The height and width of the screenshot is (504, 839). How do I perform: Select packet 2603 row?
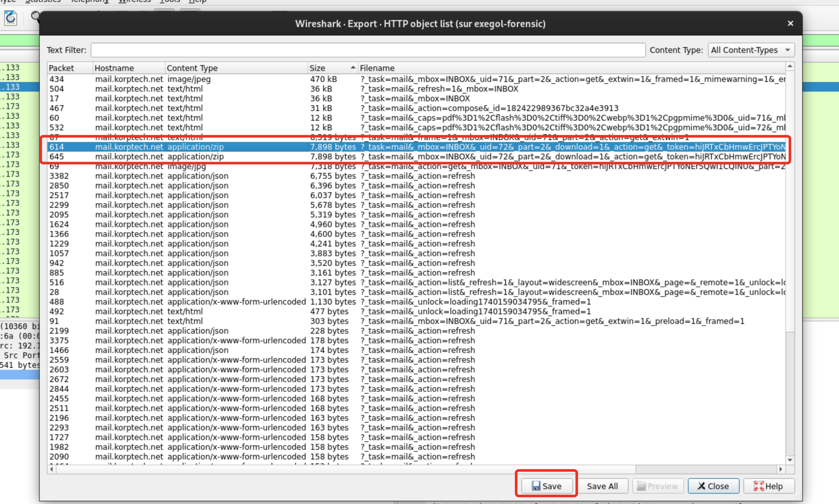click(x=416, y=369)
